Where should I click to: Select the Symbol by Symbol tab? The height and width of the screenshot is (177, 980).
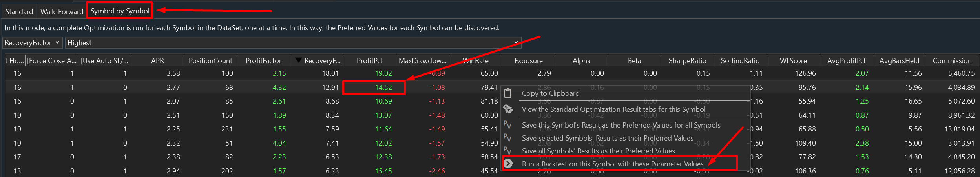pyautogui.click(x=120, y=11)
